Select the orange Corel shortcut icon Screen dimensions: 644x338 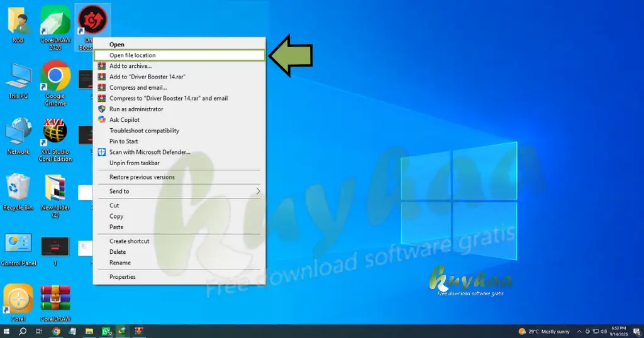(18, 302)
